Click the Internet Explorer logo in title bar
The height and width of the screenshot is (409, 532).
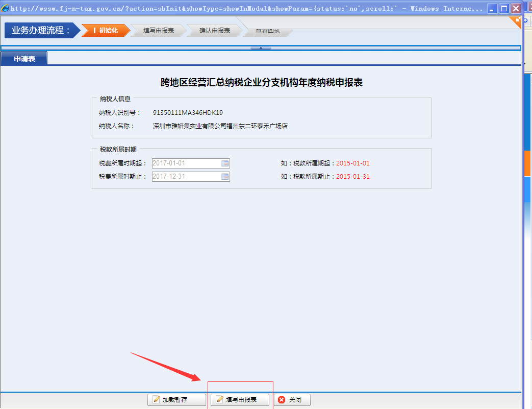[5, 8]
